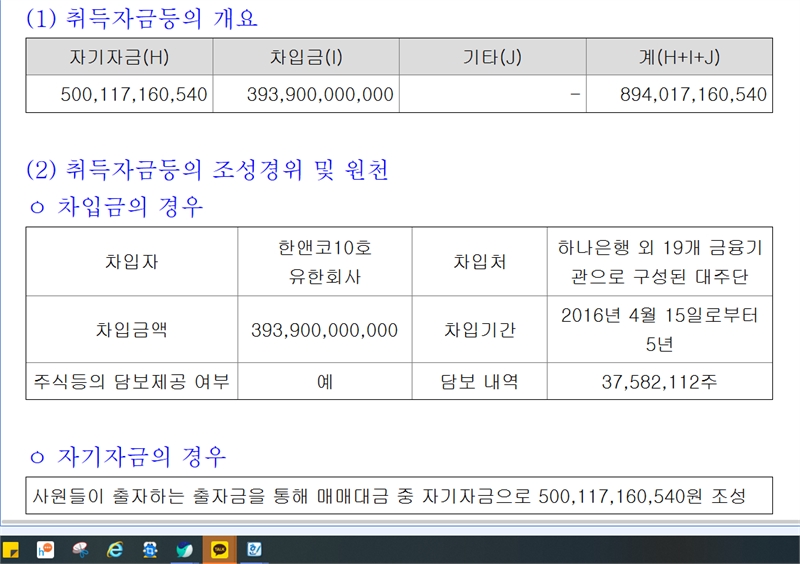Click the heading '(2) 취득자금등의 조성경위 및 원천'

click(x=208, y=170)
